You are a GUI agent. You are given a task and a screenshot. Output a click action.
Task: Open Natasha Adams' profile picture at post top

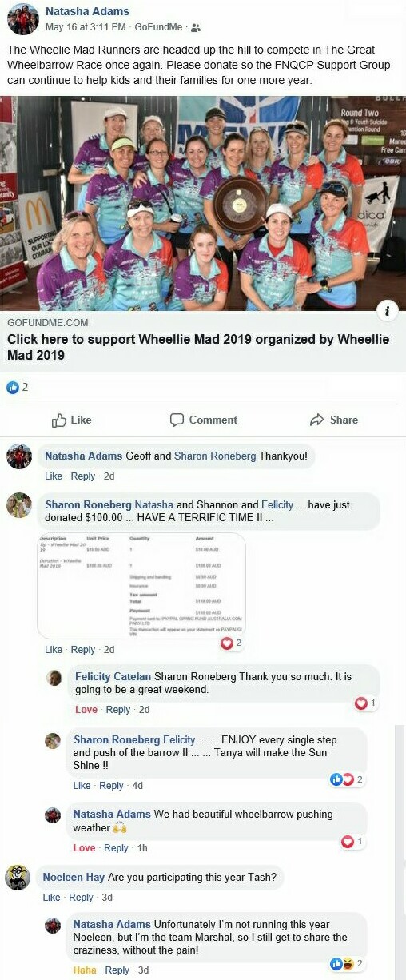(22, 19)
